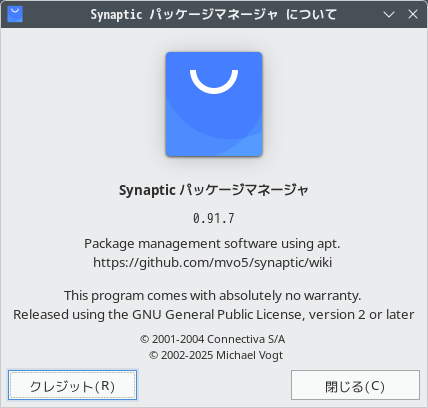Click the 'absolutely no warranty' line
This screenshot has height=408, width=428.
[x=213, y=296]
